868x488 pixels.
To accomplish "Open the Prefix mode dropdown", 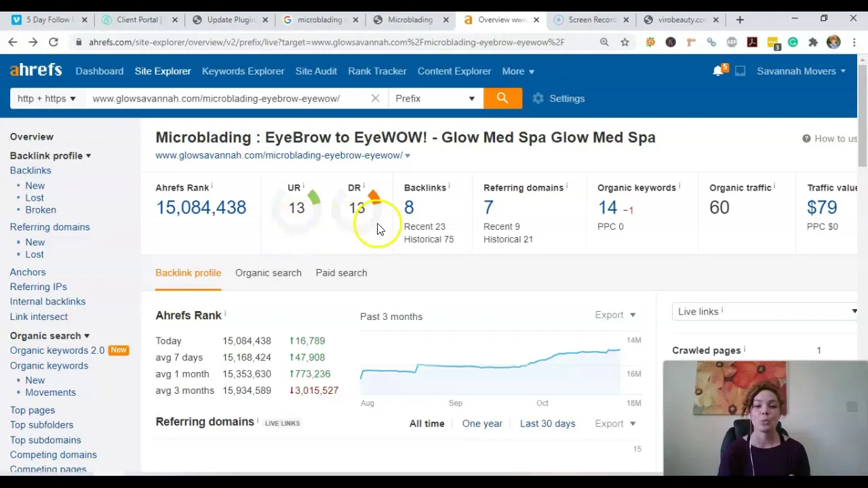I will [435, 98].
